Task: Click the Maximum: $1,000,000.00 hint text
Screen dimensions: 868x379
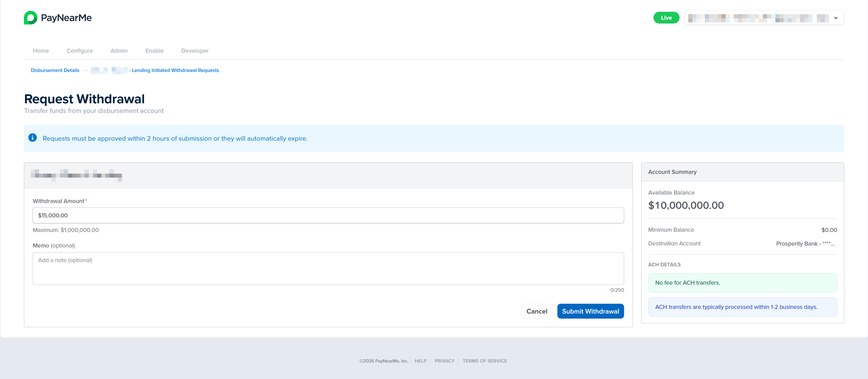Action: pos(66,230)
